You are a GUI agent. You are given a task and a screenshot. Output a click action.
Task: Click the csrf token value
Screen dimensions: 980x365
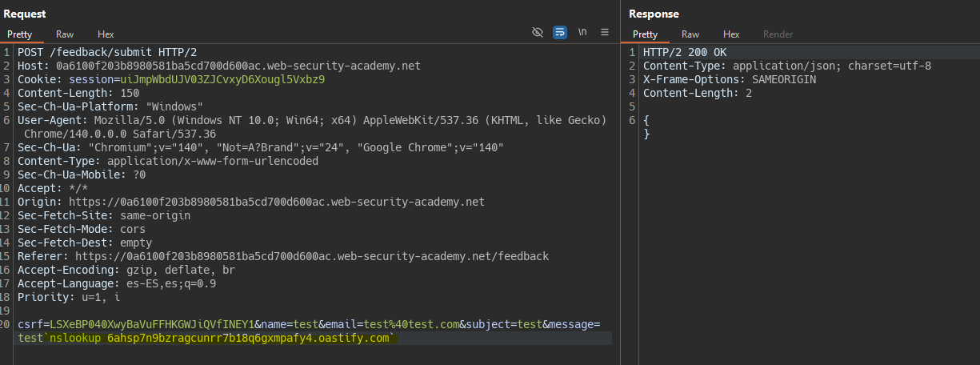point(151,324)
